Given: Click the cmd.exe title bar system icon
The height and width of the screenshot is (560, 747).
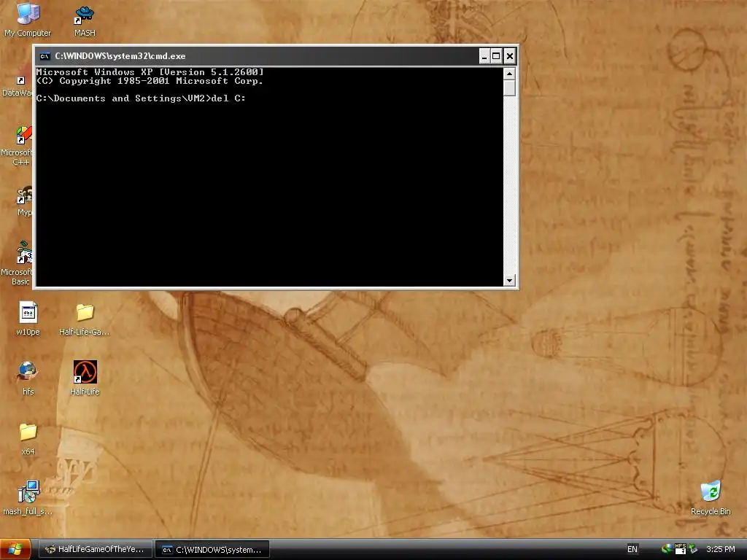Looking at the screenshot, I should 44,56.
